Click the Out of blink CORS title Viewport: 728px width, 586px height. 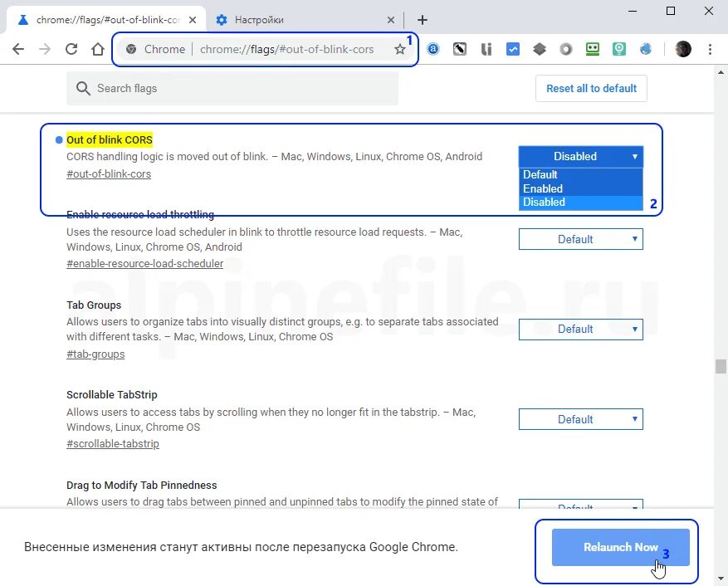[110, 139]
